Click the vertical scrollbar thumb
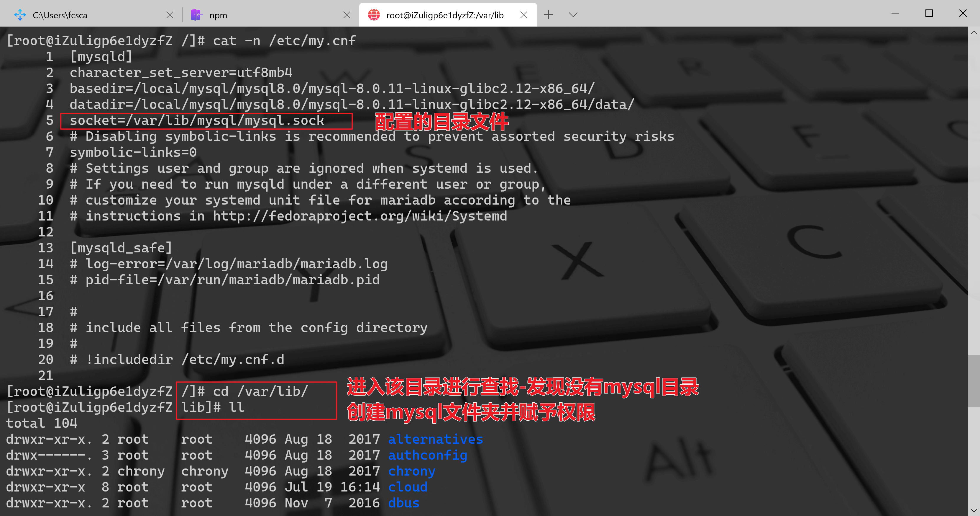Screen dimensions: 980x516 point(974,381)
